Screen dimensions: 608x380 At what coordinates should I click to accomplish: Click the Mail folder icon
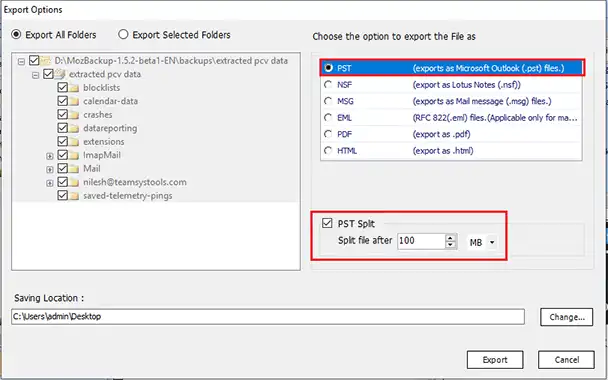pos(74,169)
